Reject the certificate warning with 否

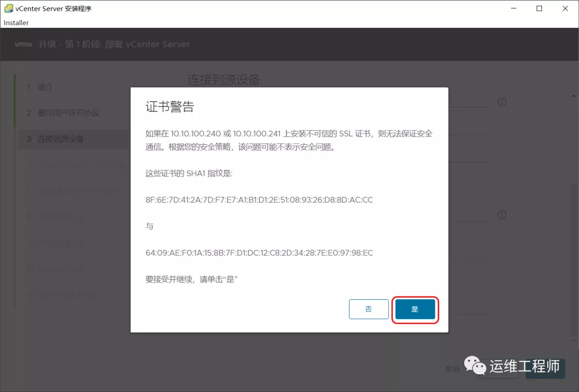tap(369, 309)
